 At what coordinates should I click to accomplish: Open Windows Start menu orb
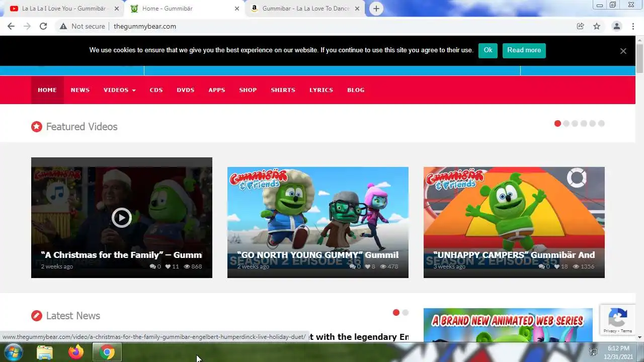click(13, 352)
